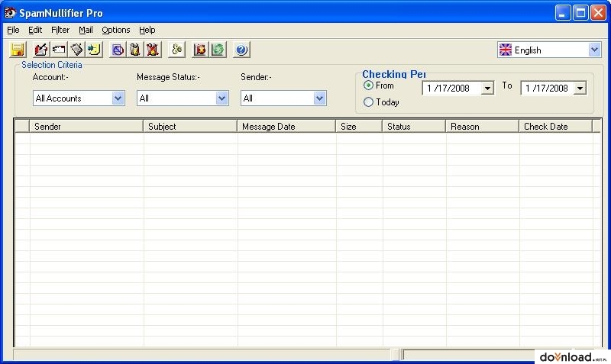Open the Options menu

coord(116,30)
